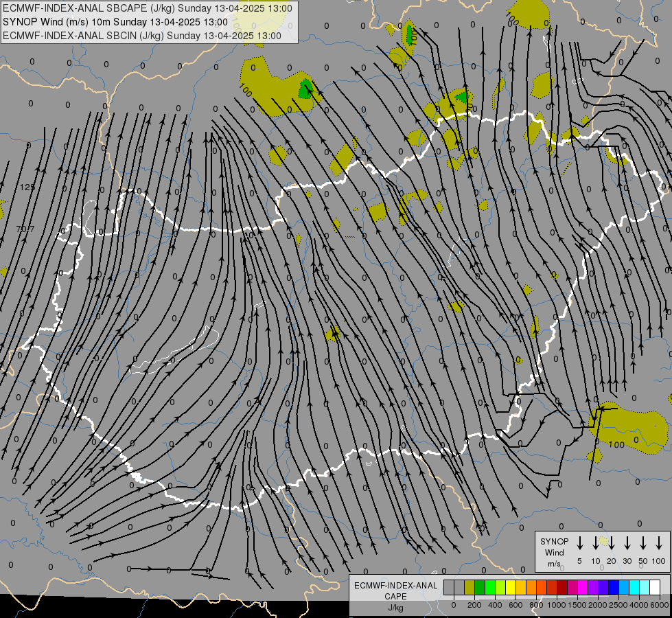Click the 10 m/s wind arrow symbol
This screenshot has width=672, height=618.
pyautogui.click(x=595, y=542)
